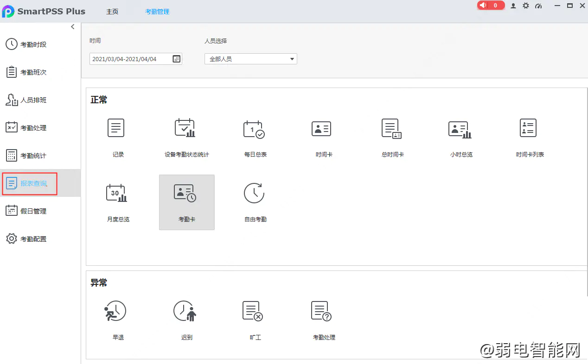Image resolution: width=588 pixels, height=364 pixels.
Task: Click the 异常 section heading
Action: [99, 283]
